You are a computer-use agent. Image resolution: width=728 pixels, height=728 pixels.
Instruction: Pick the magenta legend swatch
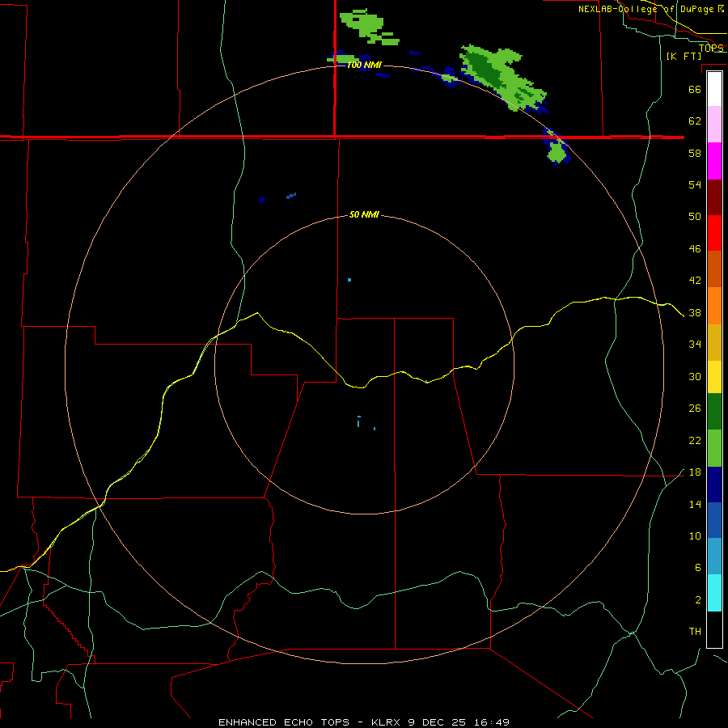[714, 161]
